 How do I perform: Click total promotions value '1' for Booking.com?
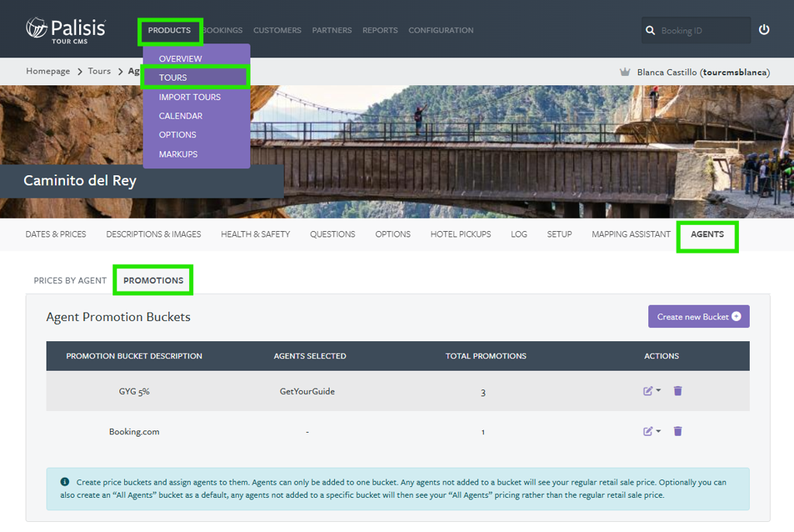coord(483,432)
